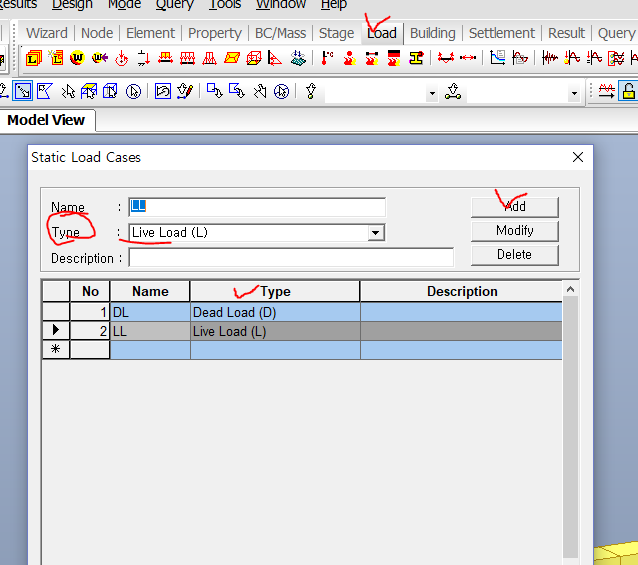
Task: Select the Model View tab
Action: [46, 120]
